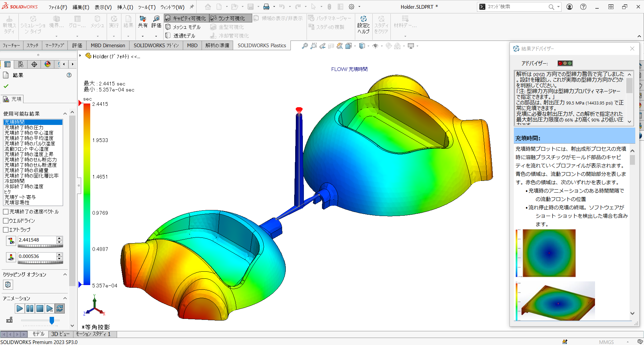The width and height of the screenshot is (644, 345).
Task: Collapse クリッピング オプション section
Action: click(65, 274)
